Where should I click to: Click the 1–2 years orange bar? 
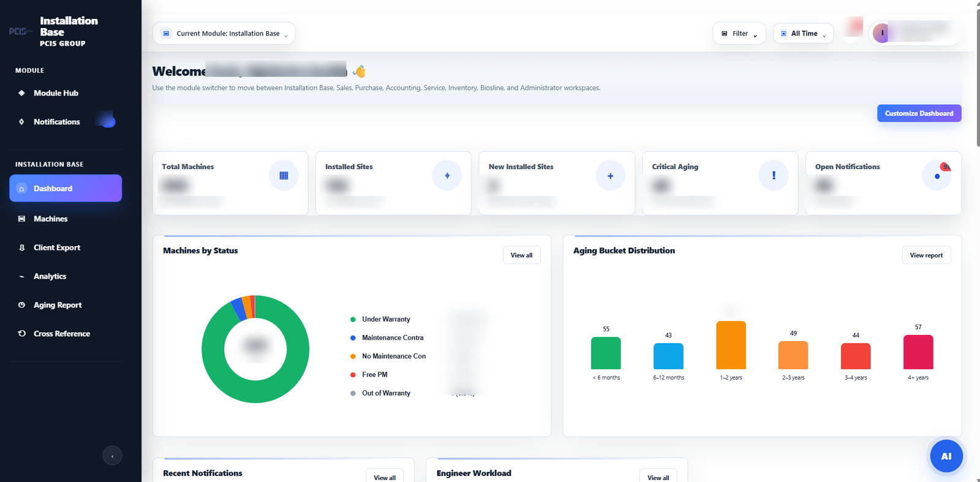coord(731,345)
